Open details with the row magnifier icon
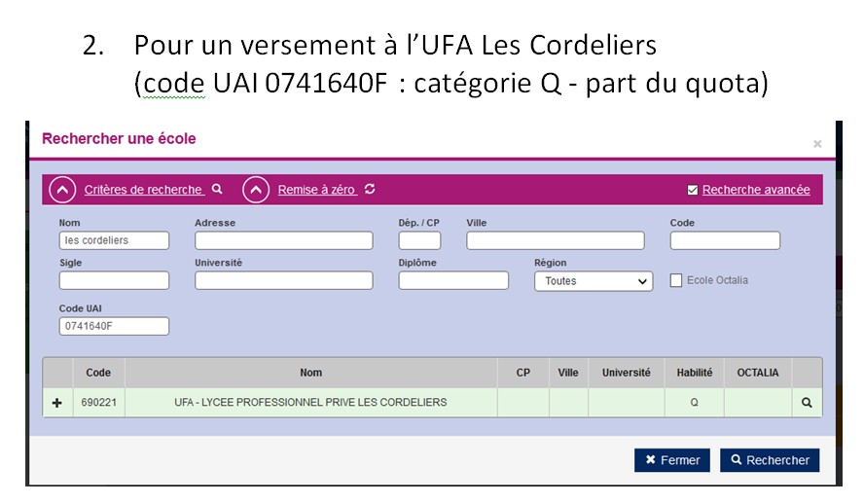864x504 pixels. coord(807,403)
